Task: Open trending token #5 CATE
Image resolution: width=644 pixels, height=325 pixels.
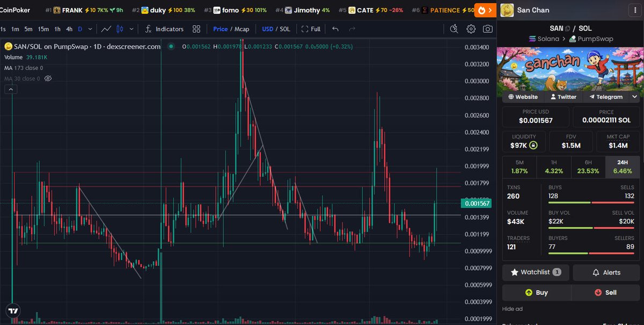Action: pyautogui.click(x=371, y=10)
